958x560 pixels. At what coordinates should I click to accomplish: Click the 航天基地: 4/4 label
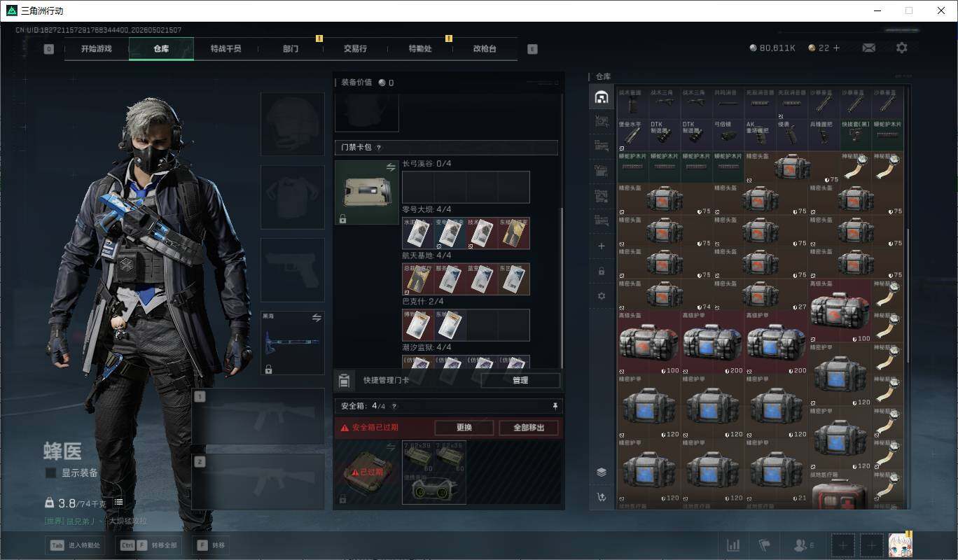click(x=426, y=255)
